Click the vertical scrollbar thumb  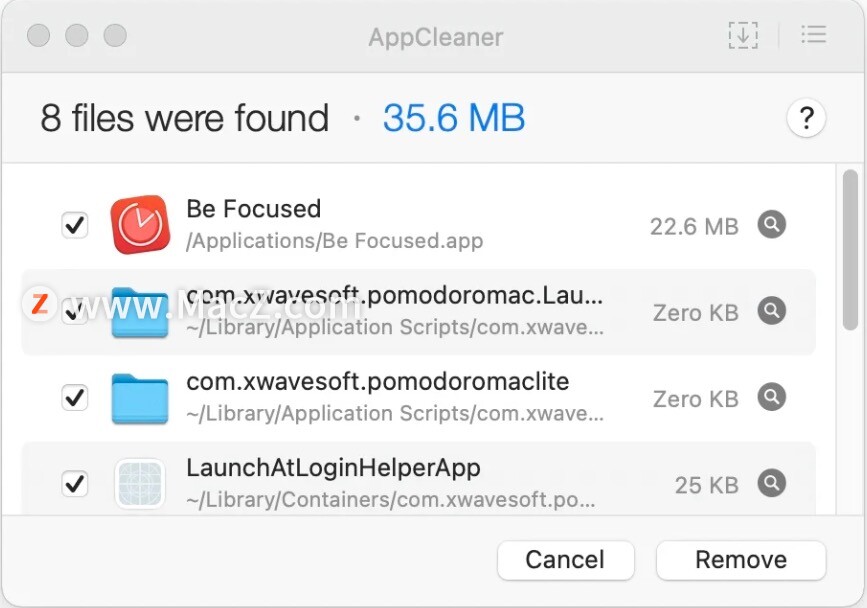(x=850, y=250)
